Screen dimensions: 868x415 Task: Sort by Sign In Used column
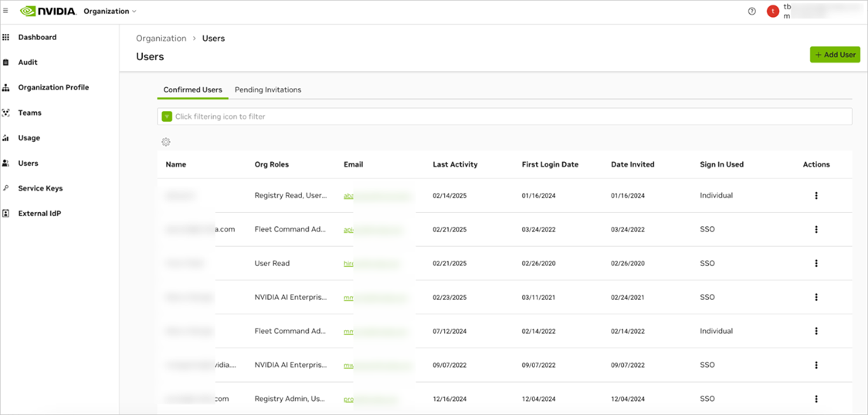(x=722, y=164)
